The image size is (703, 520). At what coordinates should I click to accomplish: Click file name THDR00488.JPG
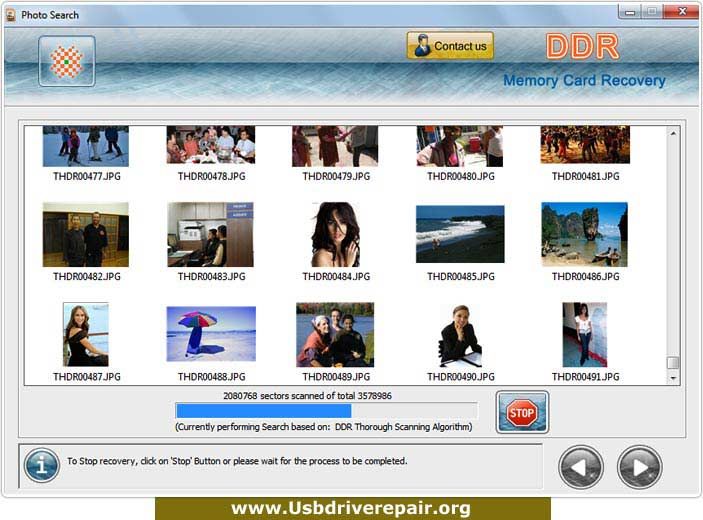click(x=211, y=377)
